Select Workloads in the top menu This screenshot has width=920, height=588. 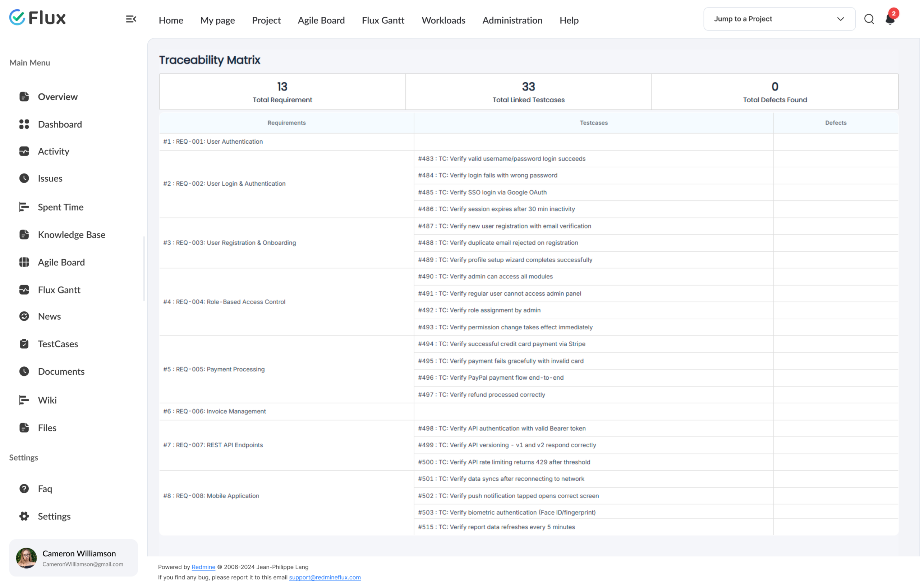tap(443, 20)
